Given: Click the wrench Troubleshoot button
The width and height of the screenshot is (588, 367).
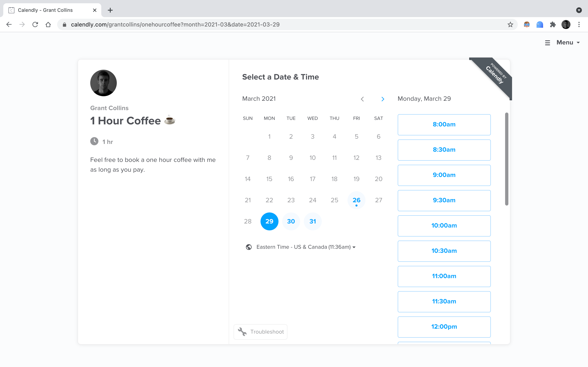Looking at the screenshot, I should (x=261, y=332).
